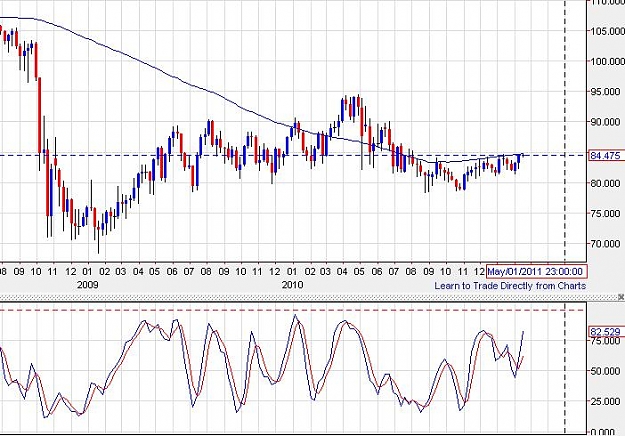The width and height of the screenshot is (625, 436).
Task: Close the stochastic indicator panel
Action: [621, 297]
